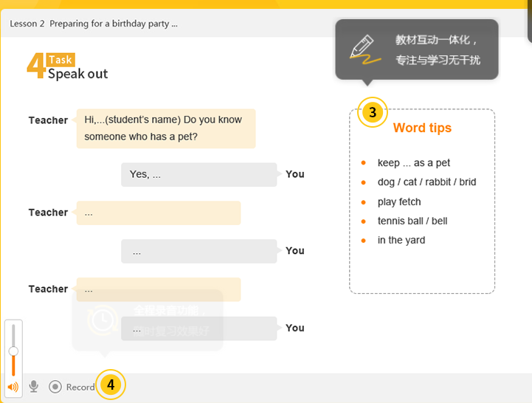Image resolution: width=532 pixels, height=403 pixels.
Task: Select the teacher's first question bubble
Action: (166, 128)
